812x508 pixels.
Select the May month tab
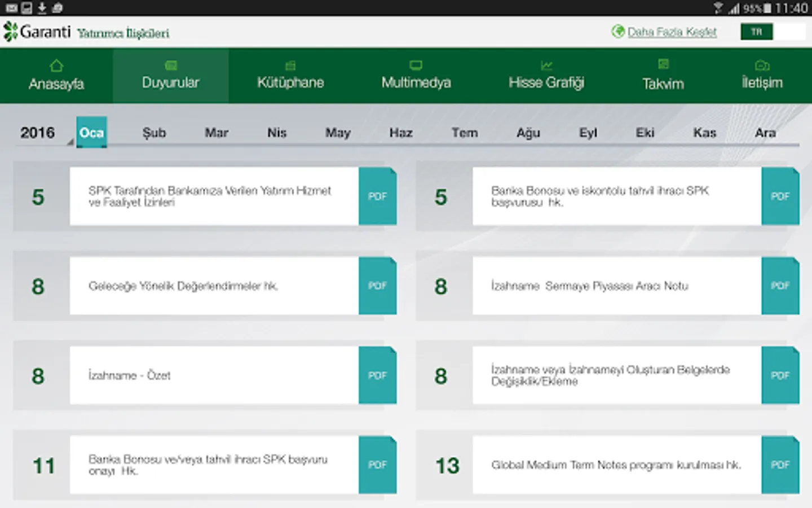point(338,133)
